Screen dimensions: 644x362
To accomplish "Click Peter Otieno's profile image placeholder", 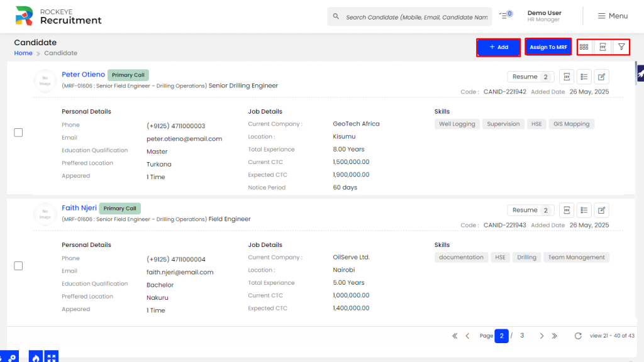I will [45, 81].
